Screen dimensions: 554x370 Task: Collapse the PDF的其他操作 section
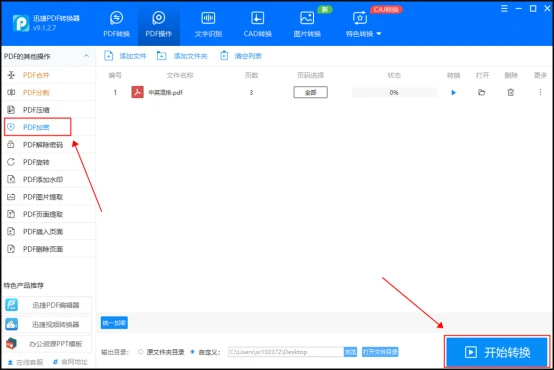point(86,56)
